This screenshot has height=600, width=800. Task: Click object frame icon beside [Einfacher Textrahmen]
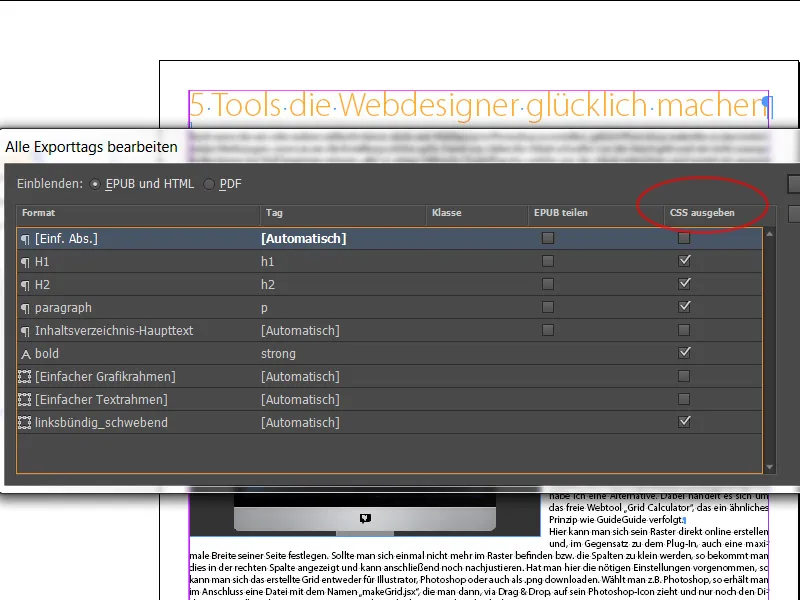(24, 399)
